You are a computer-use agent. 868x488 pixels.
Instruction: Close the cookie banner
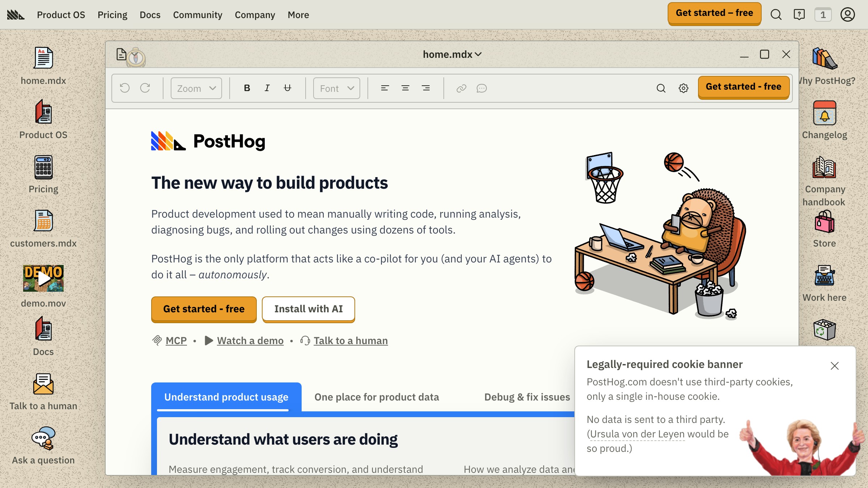(x=834, y=366)
